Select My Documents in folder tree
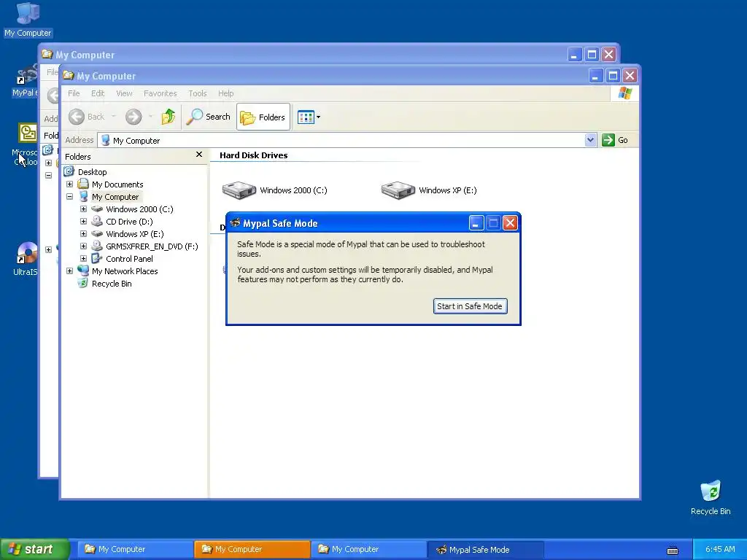 coord(117,184)
